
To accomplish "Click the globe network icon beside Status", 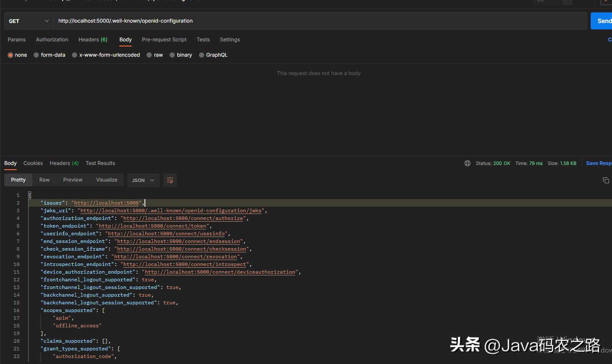I will click(x=468, y=163).
